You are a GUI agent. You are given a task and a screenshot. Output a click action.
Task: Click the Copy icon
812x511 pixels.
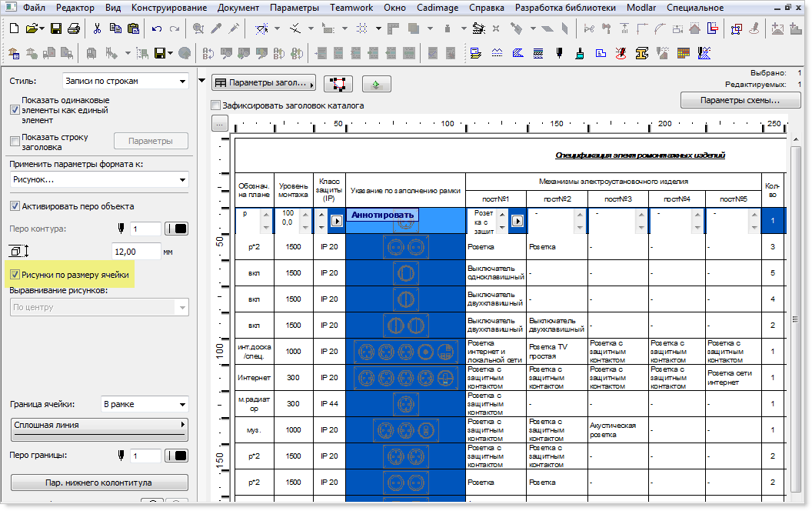115,28
